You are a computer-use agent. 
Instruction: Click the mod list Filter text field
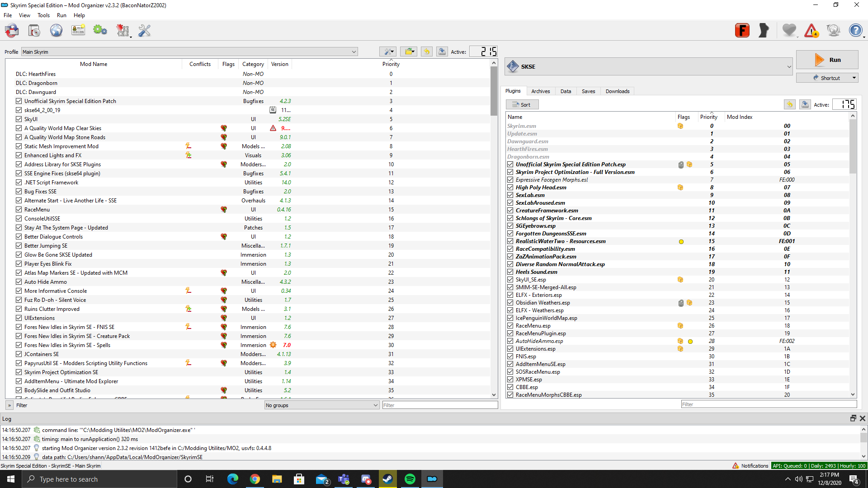pyautogui.click(x=440, y=405)
